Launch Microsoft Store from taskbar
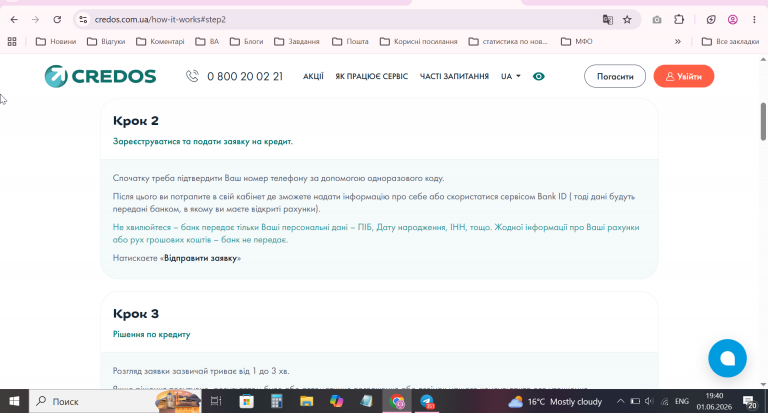This screenshot has height=413, width=768. point(246,402)
